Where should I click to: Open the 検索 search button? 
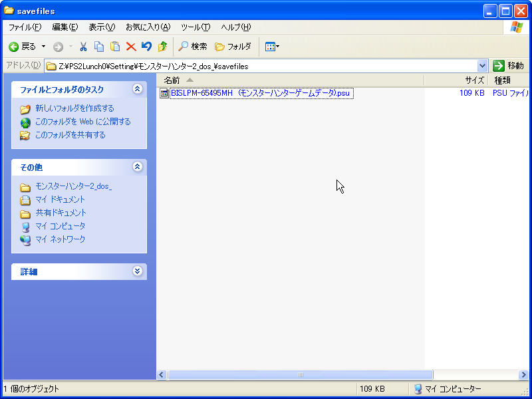(x=192, y=47)
